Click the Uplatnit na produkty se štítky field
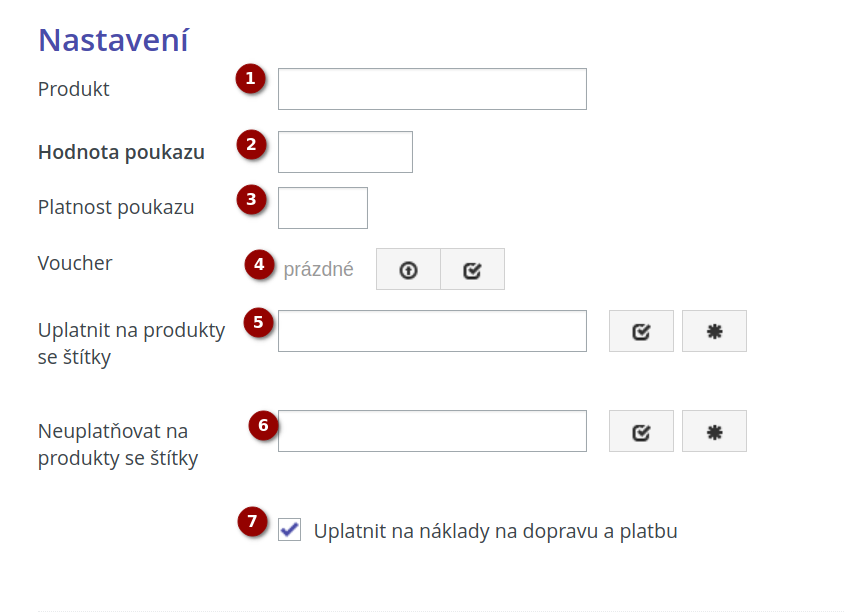Viewport: 845px width, 616px height. point(431,330)
